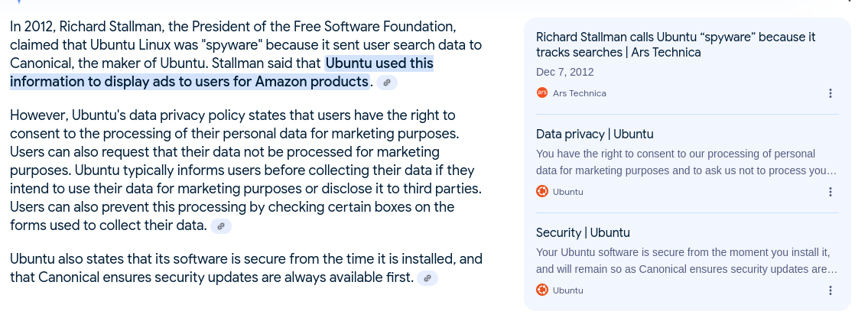Click the link chip after the security updates sentence
Screen dimensions: 868x321
point(427,278)
